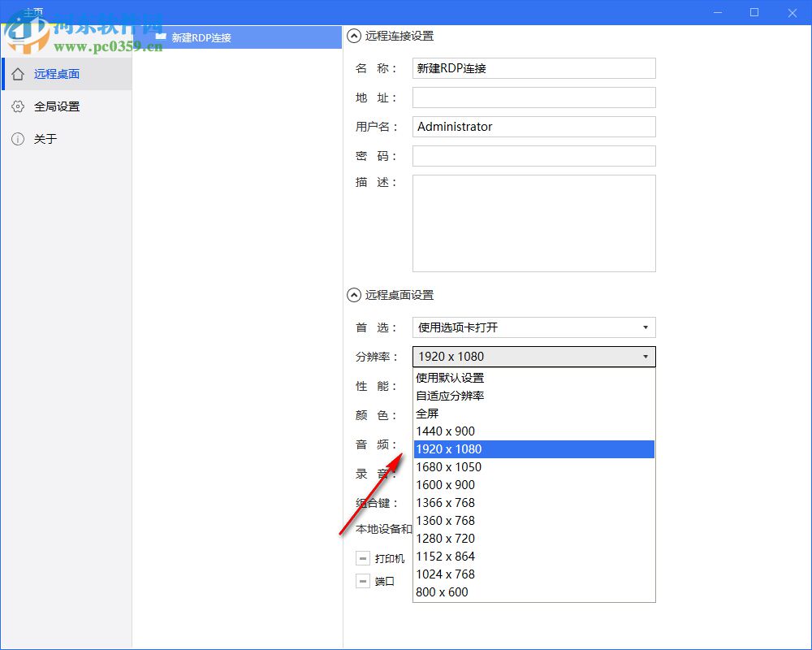The width and height of the screenshot is (812, 650).
Task: Toggle the 打印机 checkbox
Action: pos(363,558)
